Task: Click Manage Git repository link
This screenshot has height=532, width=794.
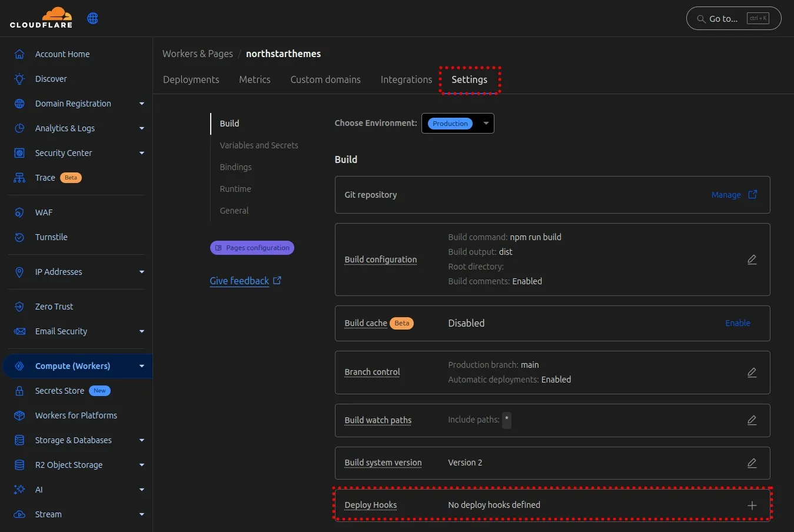Action: coord(726,195)
